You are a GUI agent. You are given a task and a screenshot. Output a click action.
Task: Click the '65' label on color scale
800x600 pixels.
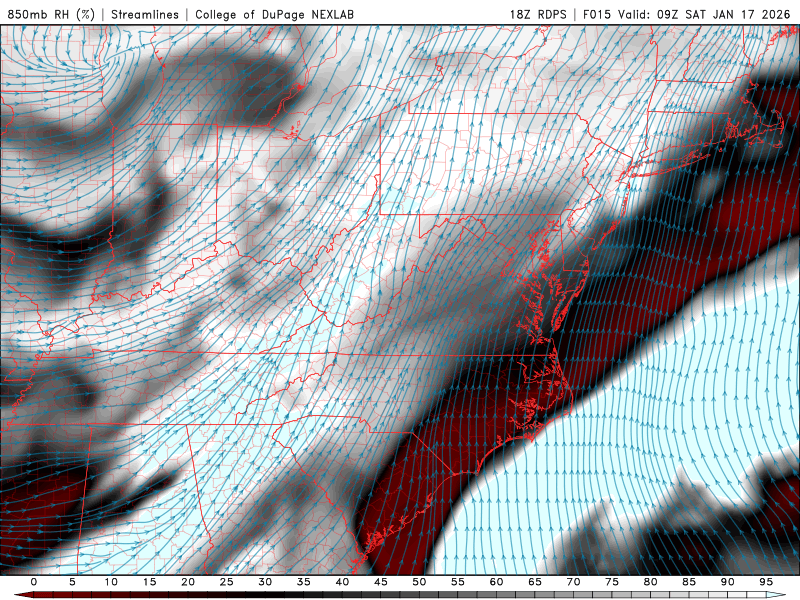pyautogui.click(x=535, y=582)
